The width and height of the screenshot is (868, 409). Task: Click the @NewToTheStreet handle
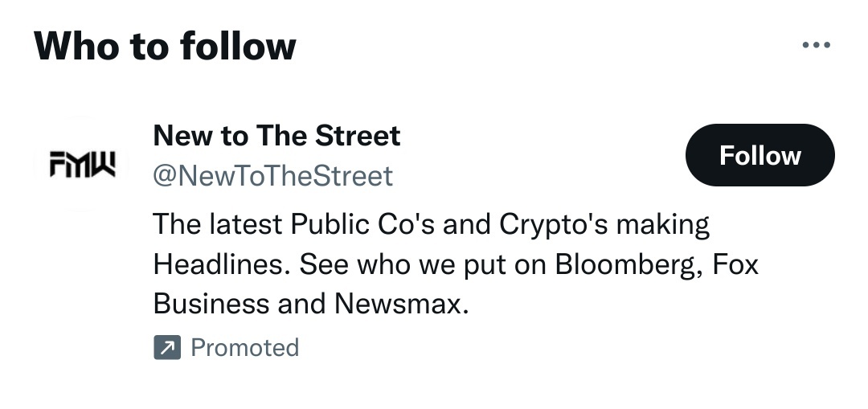[273, 175]
